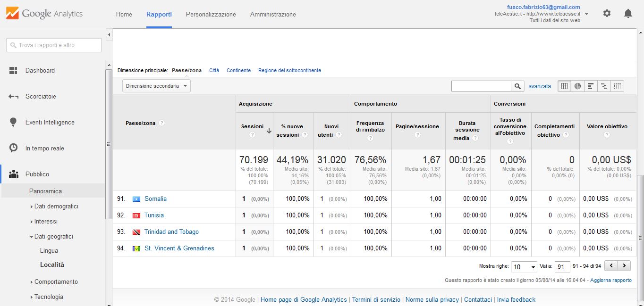644x306 pixels.
Task: Select the Rapporti tab
Action: (x=159, y=14)
